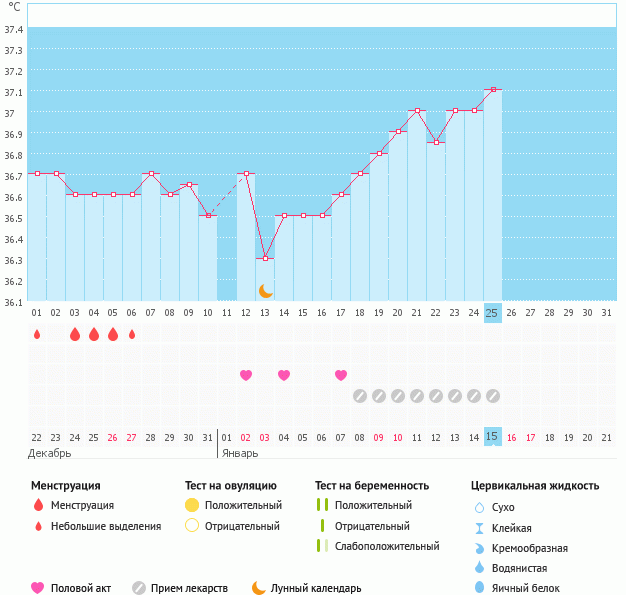Click the empty negative ovulation test legend icon
Viewport: 626px width, 595px height.
point(192,526)
